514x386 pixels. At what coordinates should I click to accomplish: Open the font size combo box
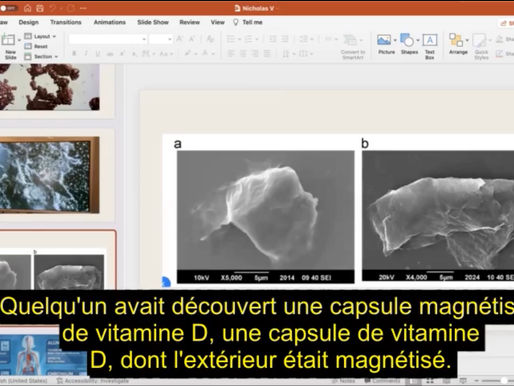click(161, 39)
